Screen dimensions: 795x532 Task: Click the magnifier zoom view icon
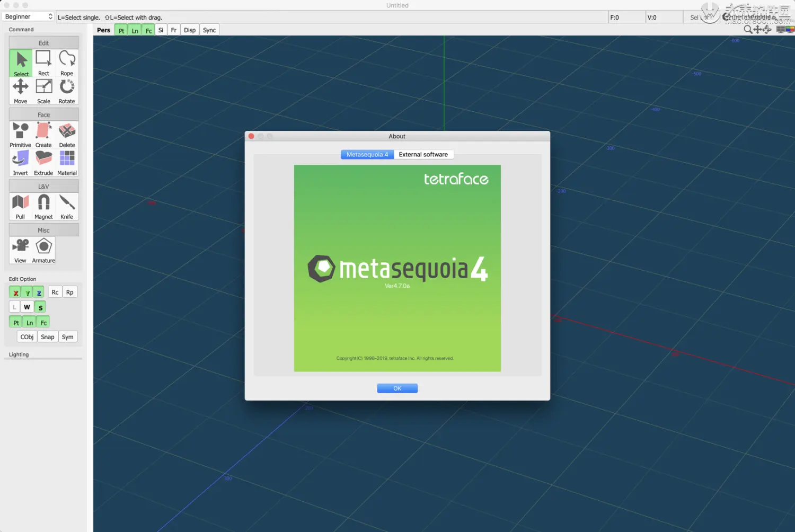747,30
